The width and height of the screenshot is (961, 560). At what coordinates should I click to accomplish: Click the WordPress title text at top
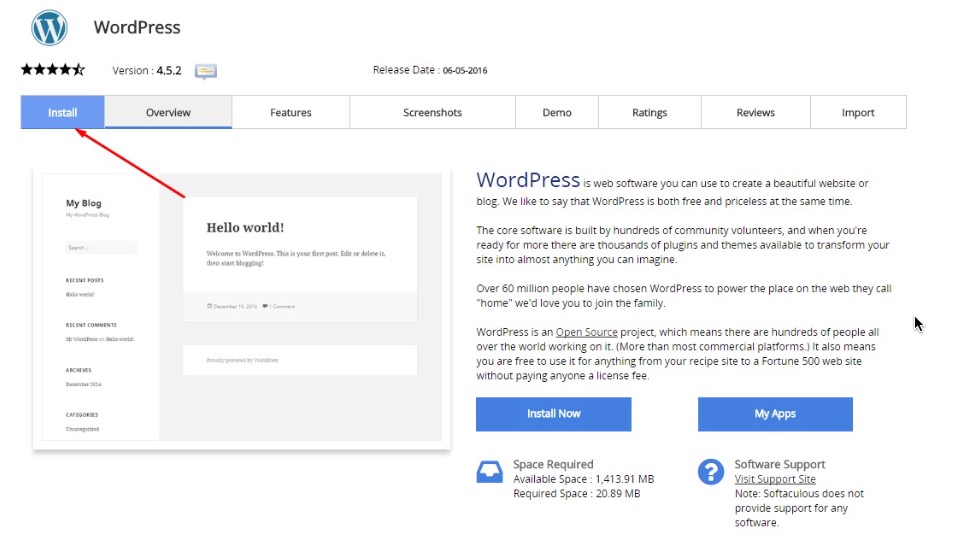click(137, 28)
